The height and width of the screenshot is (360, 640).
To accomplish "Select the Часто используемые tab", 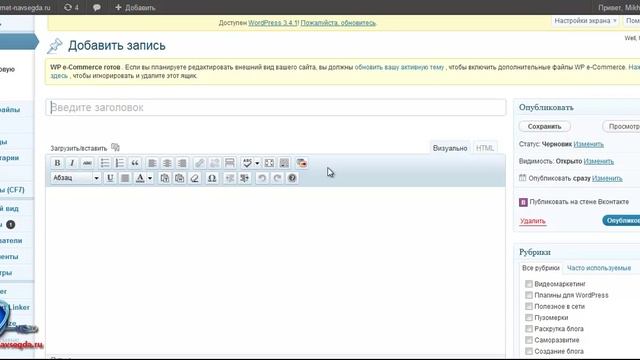I will (599, 268).
